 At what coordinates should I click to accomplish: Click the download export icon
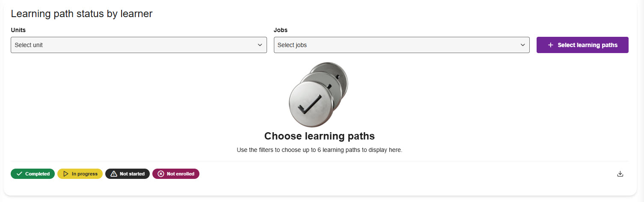click(x=620, y=174)
